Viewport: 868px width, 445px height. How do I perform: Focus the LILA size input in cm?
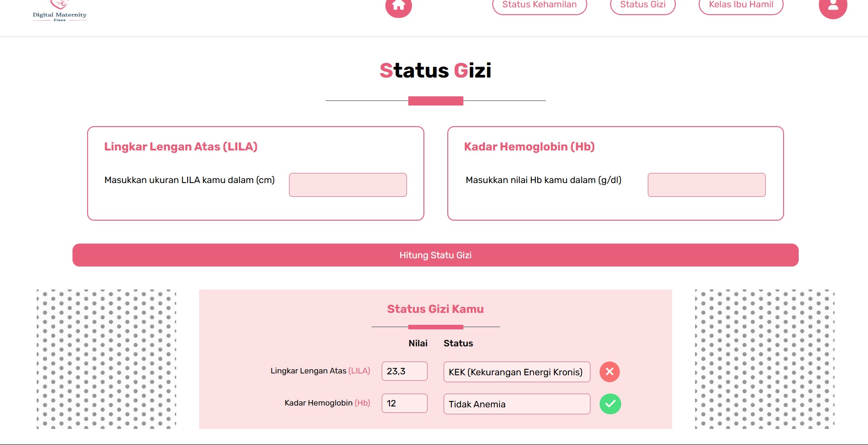coord(348,185)
